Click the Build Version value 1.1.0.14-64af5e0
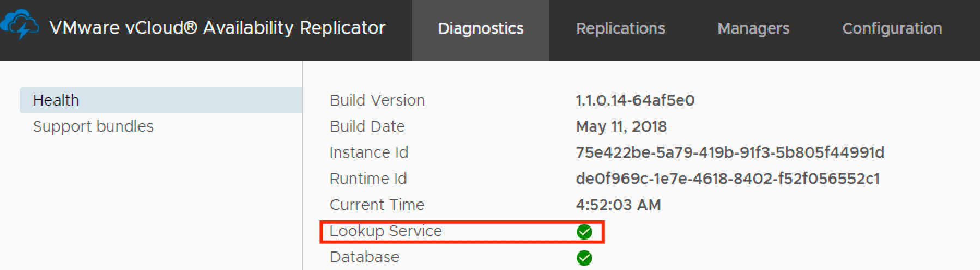Image resolution: width=980 pixels, height=270 pixels. point(635,100)
